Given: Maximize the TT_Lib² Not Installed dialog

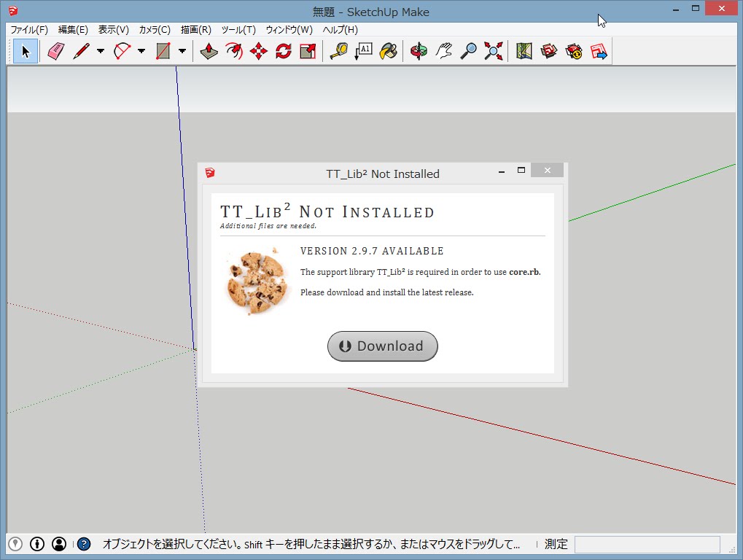Looking at the screenshot, I should point(521,170).
